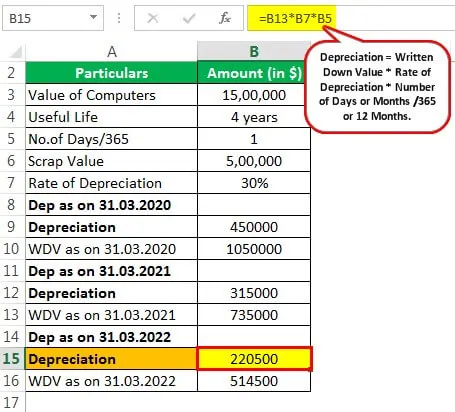Select the cell with value 1
Screen dimensions: 455x412
(254, 139)
